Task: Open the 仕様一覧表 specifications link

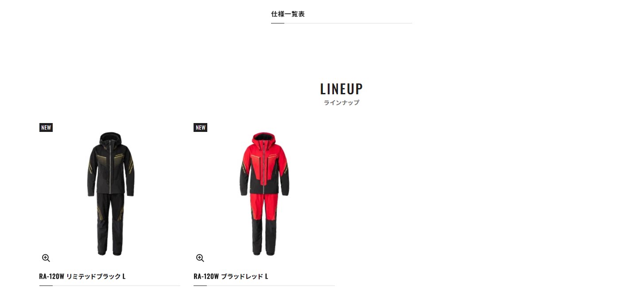Action: tap(288, 14)
